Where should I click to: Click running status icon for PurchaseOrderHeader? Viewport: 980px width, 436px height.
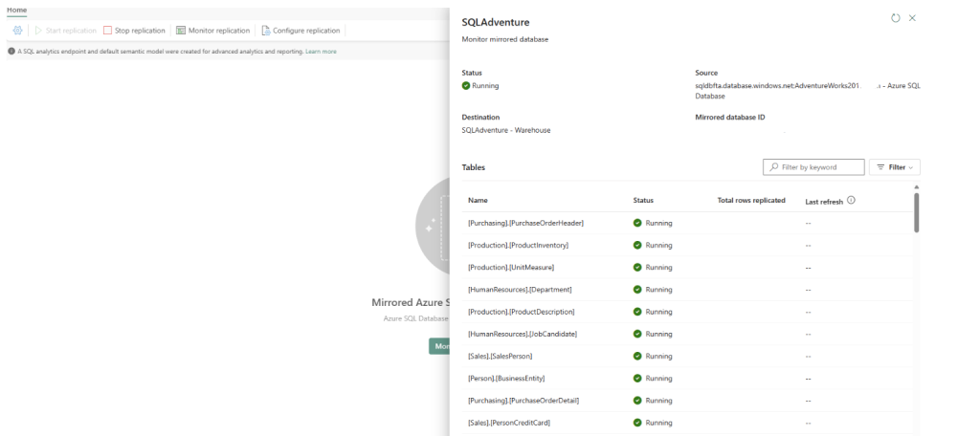point(637,223)
